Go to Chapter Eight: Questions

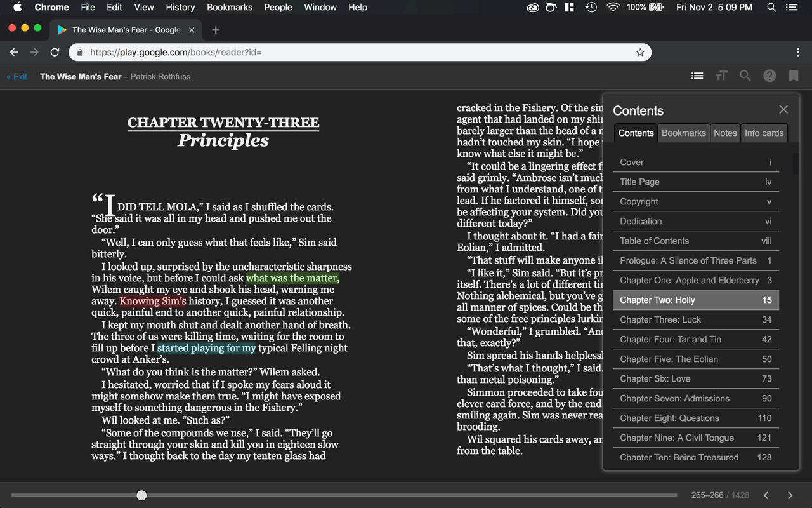(x=696, y=418)
